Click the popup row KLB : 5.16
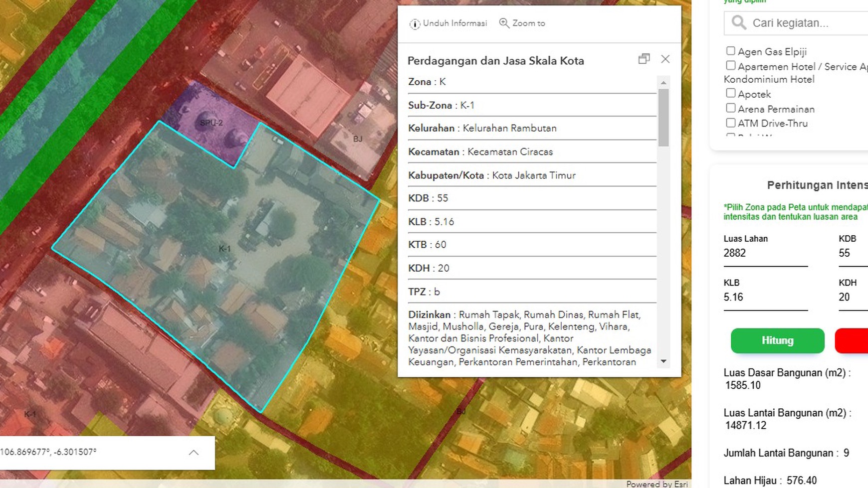This screenshot has height=488, width=868. click(x=532, y=221)
